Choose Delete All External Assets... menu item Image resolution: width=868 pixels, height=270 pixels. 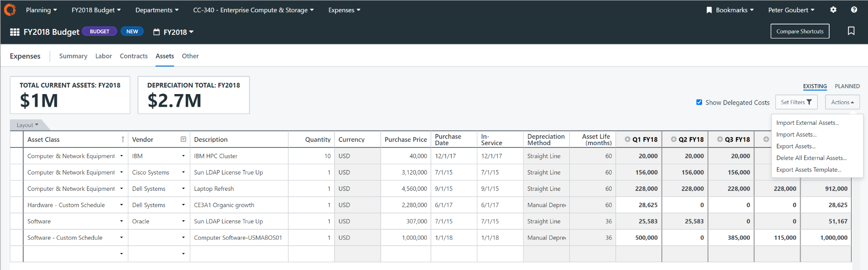[811, 158]
